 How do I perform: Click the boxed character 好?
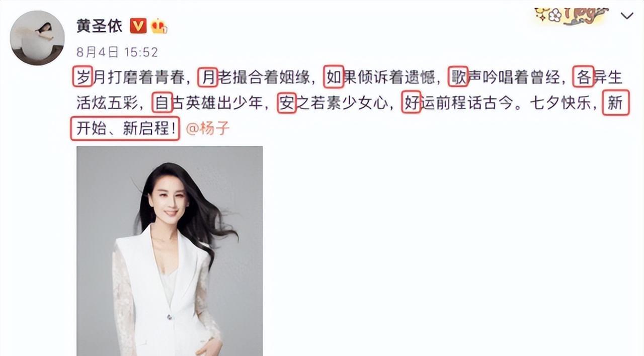point(411,104)
